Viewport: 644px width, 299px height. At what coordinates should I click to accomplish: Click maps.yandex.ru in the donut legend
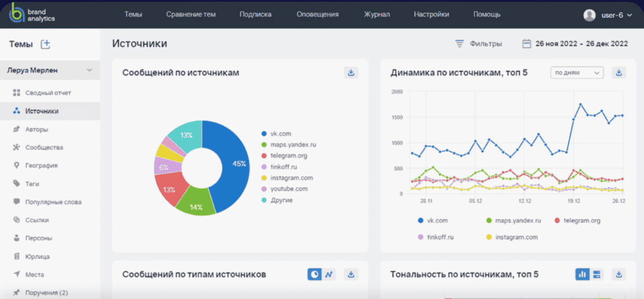coord(290,145)
